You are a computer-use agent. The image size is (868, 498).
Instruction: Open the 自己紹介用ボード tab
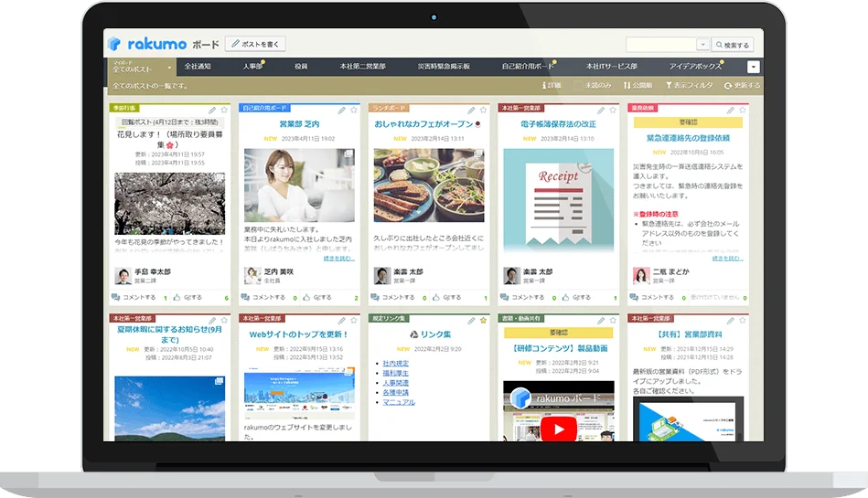click(528, 67)
